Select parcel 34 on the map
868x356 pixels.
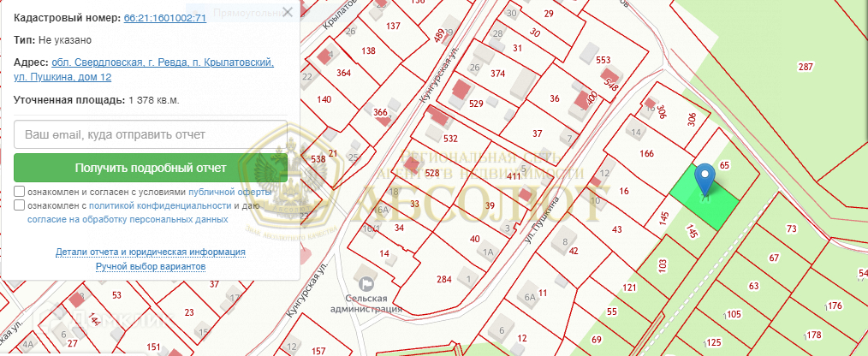click(x=400, y=227)
